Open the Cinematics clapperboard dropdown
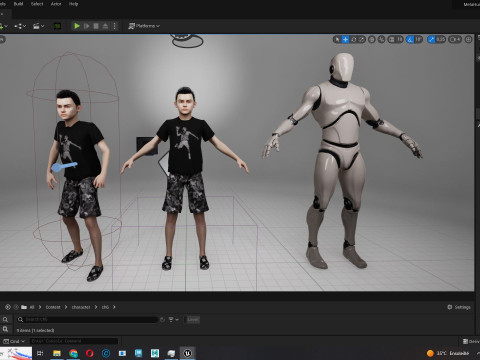 pos(38,26)
